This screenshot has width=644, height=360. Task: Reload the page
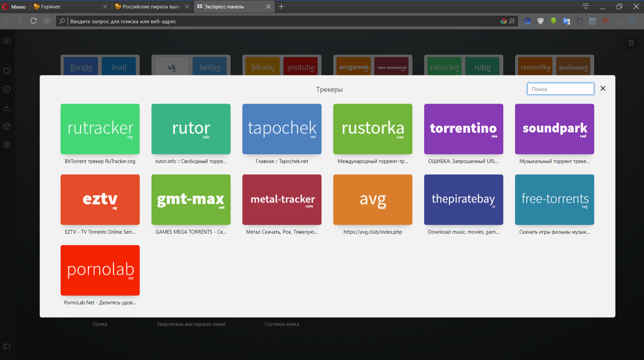(33, 21)
